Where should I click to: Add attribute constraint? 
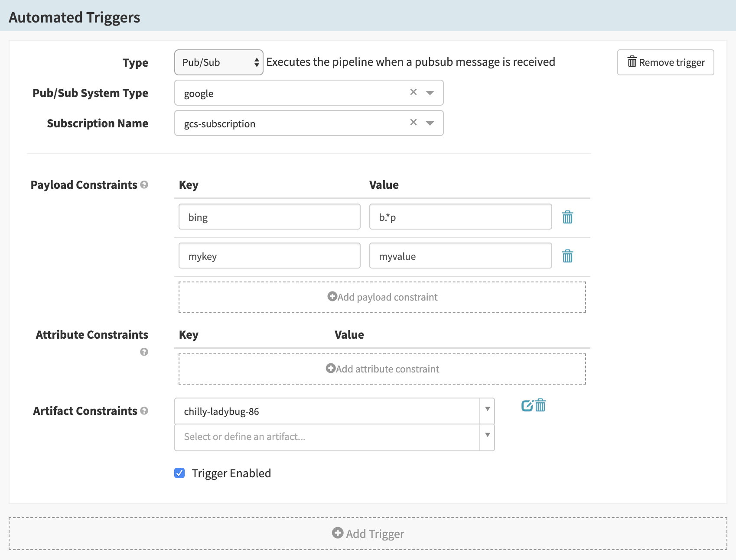(x=382, y=369)
